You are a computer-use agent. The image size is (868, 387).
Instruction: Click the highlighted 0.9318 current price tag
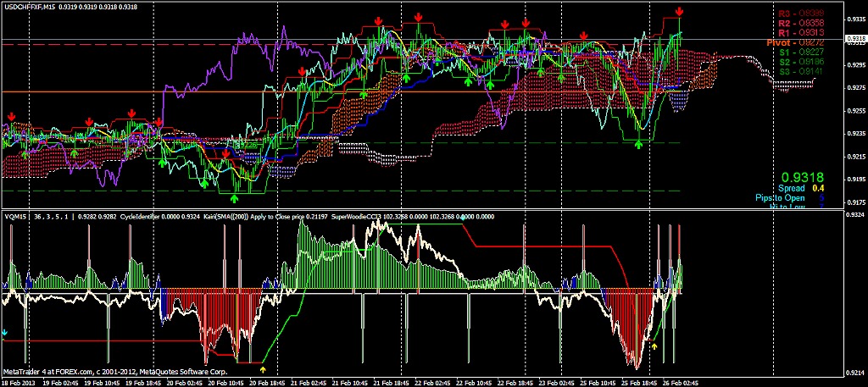(x=856, y=38)
